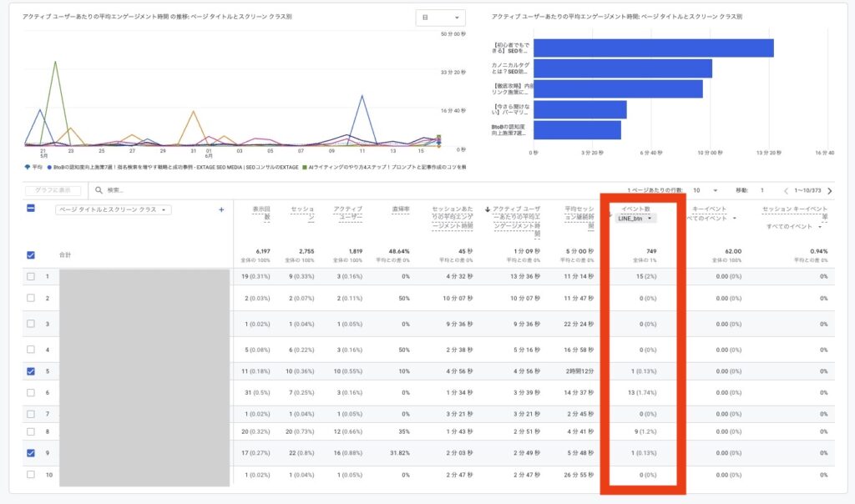Go to previous page of rows

click(786, 191)
